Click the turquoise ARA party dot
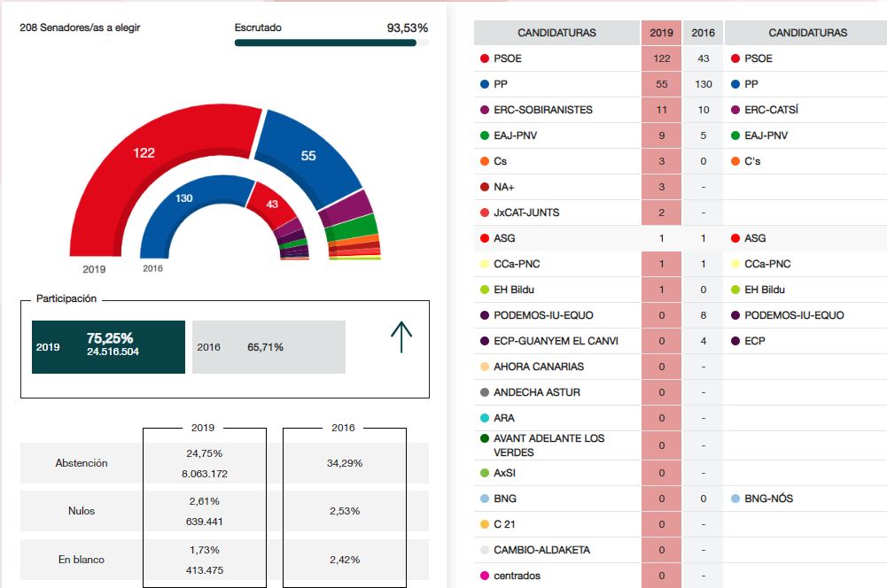Screen dimensions: 887x588 [x=484, y=418]
